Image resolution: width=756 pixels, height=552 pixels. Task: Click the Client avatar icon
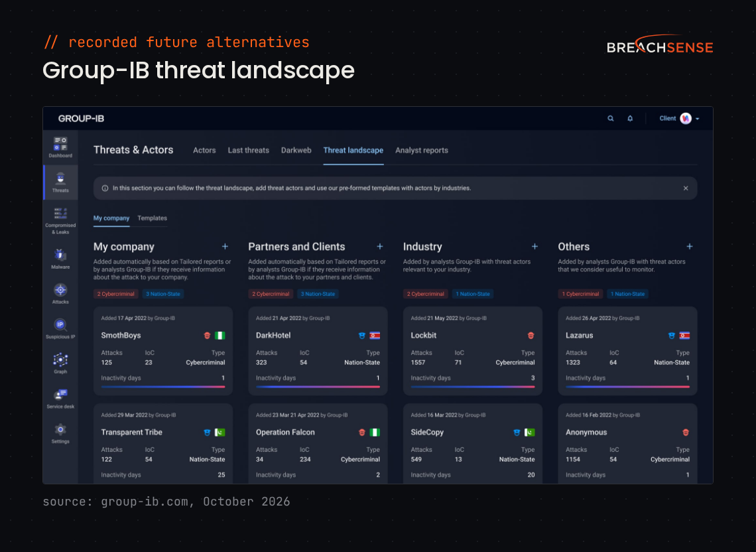[686, 118]
